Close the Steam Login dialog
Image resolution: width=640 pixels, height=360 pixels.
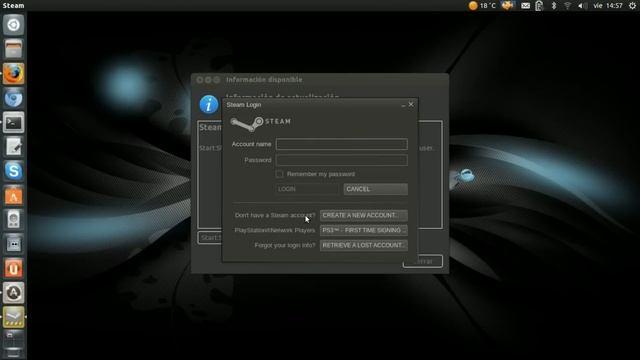[x=411, y=104]
